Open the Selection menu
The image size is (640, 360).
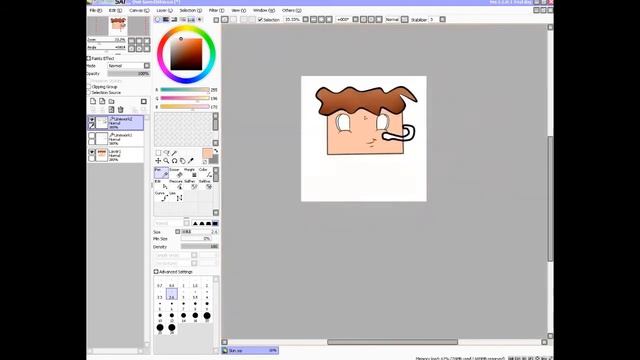tap(191, 10)
